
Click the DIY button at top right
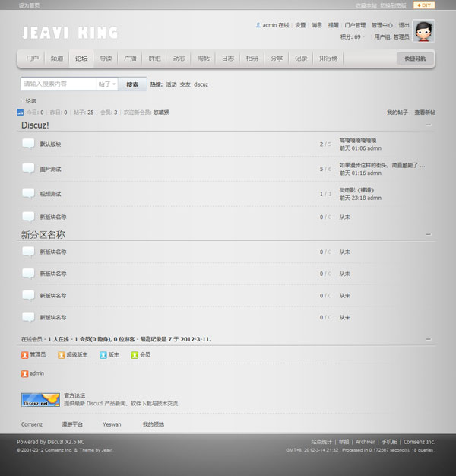pyautogui.click(x=424, y=5)
